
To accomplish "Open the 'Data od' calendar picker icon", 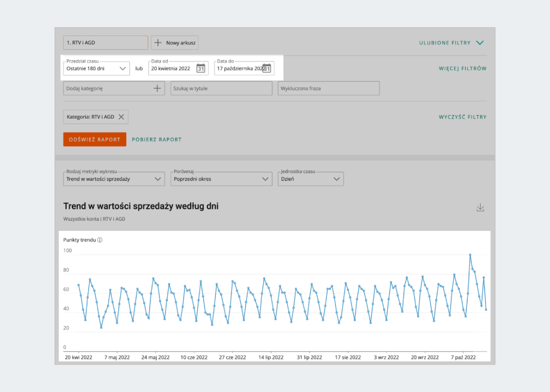I will (x=200, y=69).
